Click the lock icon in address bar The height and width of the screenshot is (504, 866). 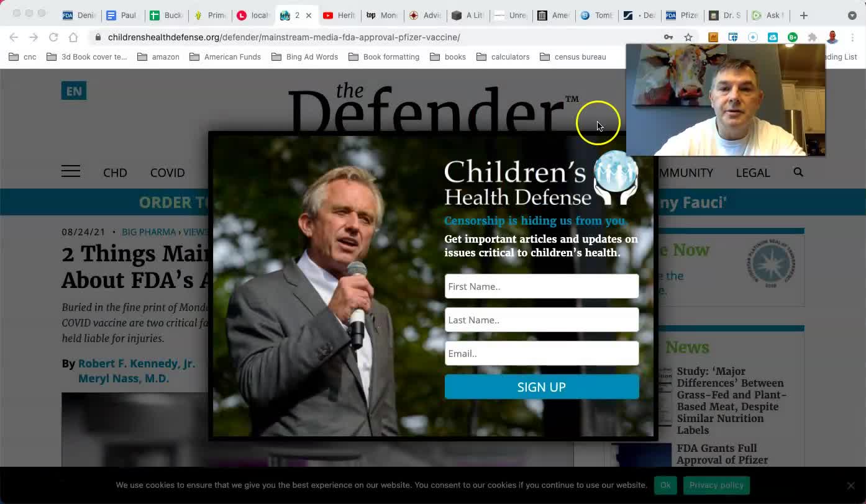tap(98, 37)
